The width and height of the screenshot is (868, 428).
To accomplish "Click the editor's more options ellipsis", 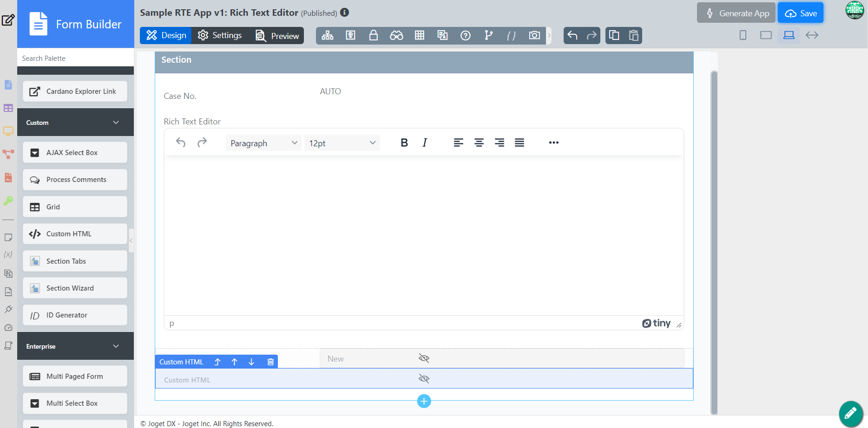I will pyautogui.click(x=553, y=143).
